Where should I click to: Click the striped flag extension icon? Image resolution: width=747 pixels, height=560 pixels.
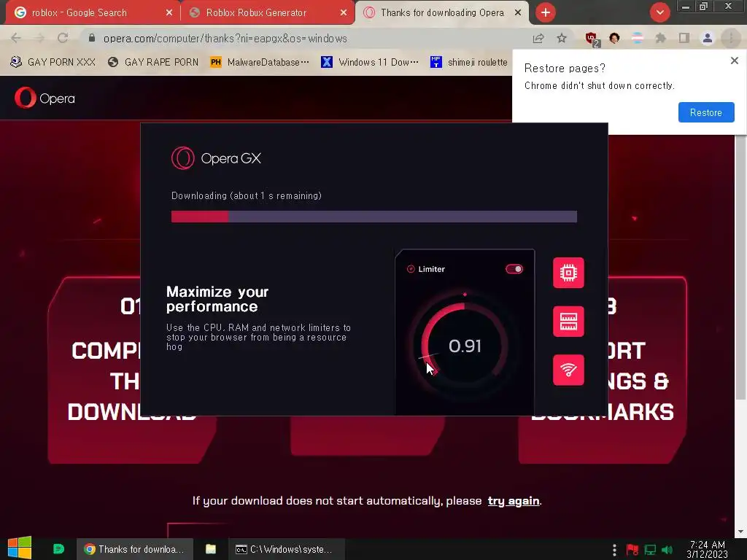pyautogui.click(x=638, y=38)
